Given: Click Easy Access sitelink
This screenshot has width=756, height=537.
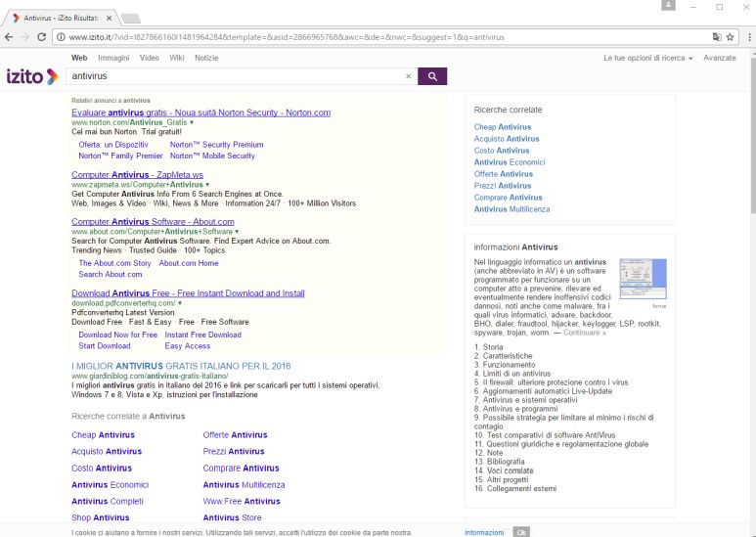Looking at the screenshot, I should 188,346.
